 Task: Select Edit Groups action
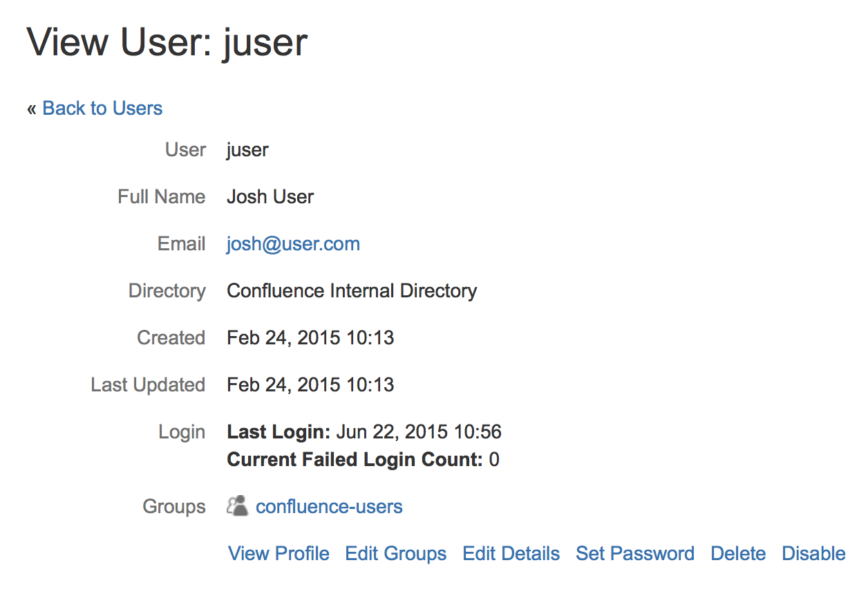tap(396, 554)
